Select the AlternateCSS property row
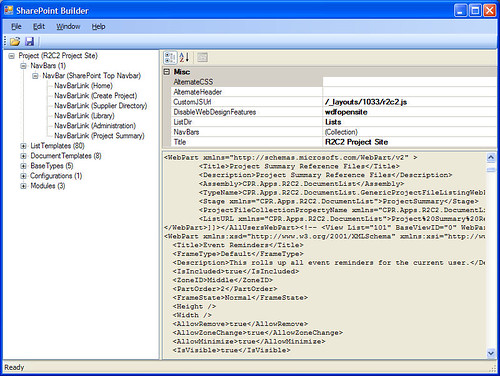 tap(333, 82)
